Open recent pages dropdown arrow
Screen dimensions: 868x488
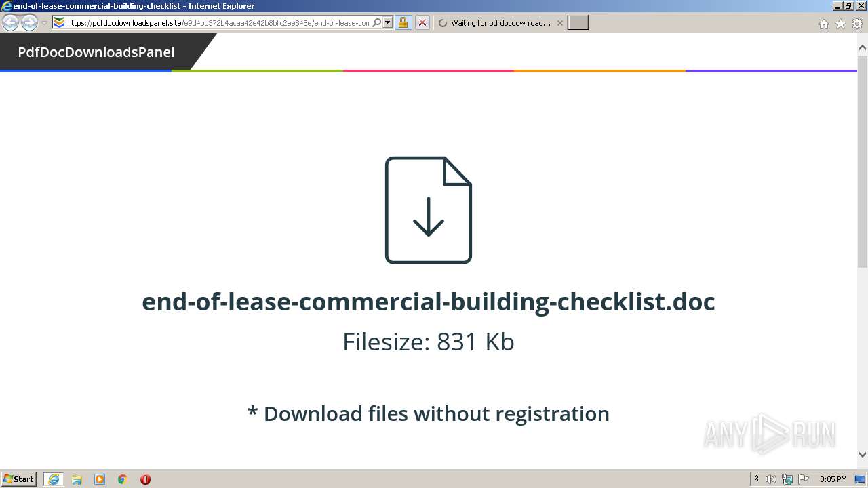pyautogui.click(x=45, y=23)
